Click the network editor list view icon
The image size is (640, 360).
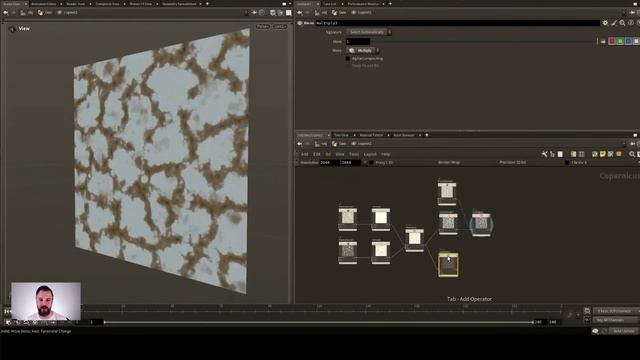coord(573,154)
